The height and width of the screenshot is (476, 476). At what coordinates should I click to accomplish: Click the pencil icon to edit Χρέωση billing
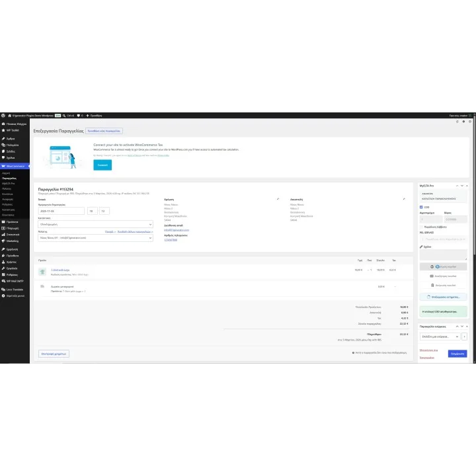tap(278, 199)
